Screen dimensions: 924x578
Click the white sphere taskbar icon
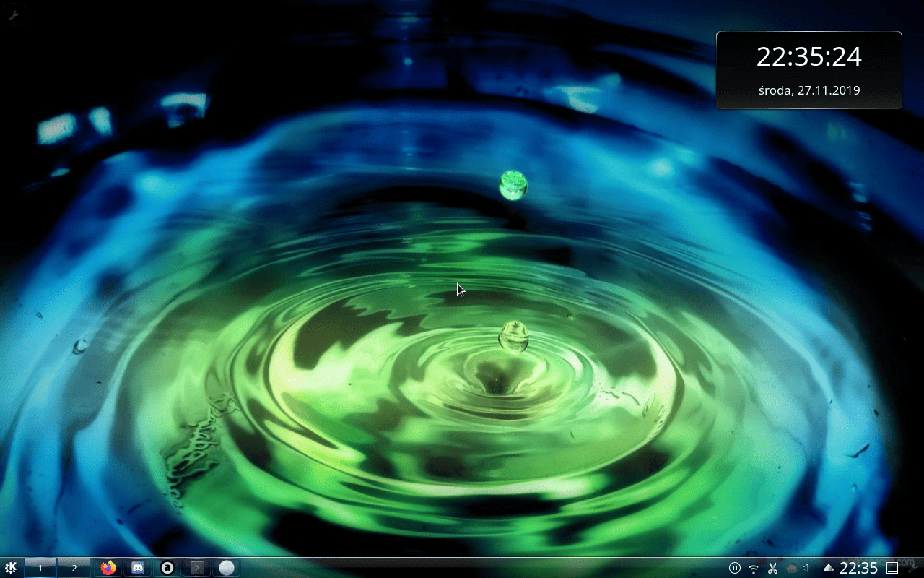227,568
